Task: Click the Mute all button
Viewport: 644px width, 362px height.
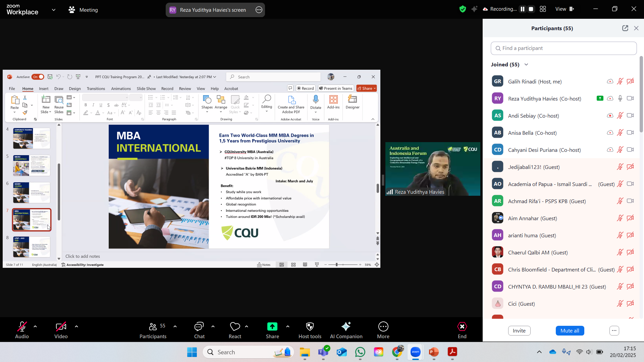Action: [570, 331]
